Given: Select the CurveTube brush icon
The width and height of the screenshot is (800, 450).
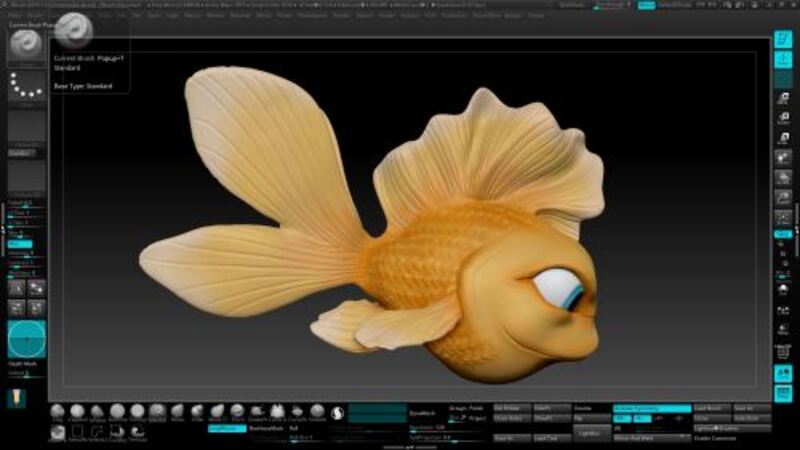Looking at the screenshot, I should (297, 412).
